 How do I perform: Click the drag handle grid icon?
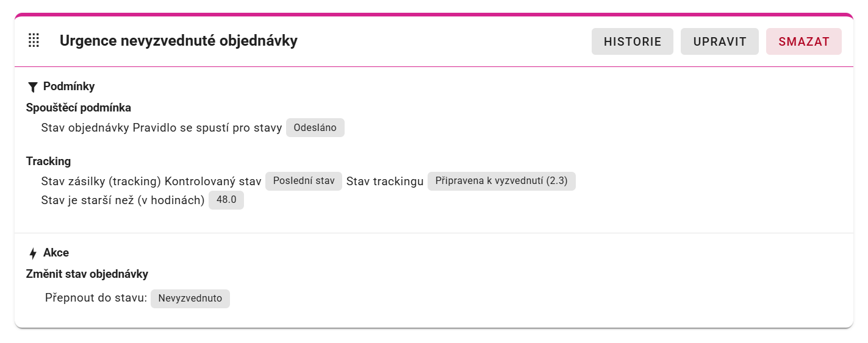coord(34,41)
